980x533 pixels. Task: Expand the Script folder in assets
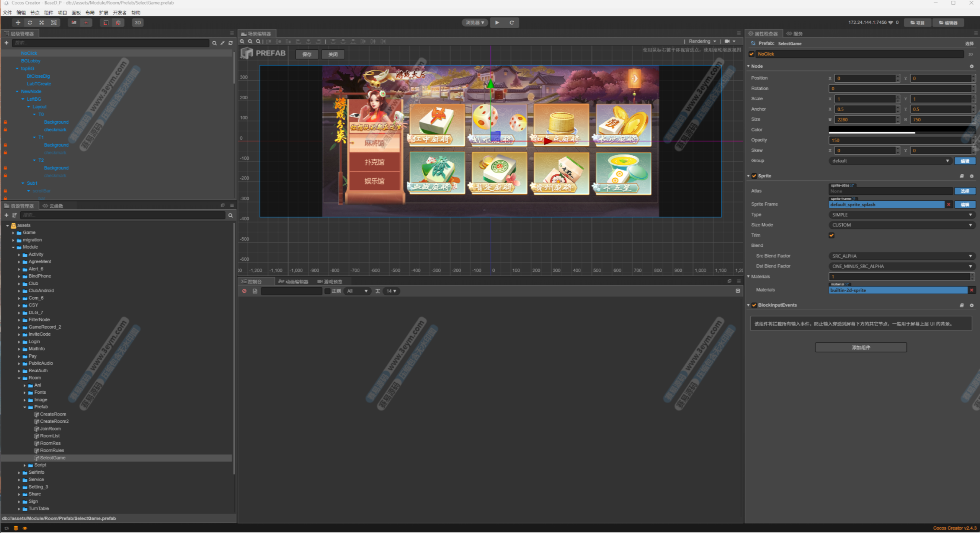click(x=25, y=465)
